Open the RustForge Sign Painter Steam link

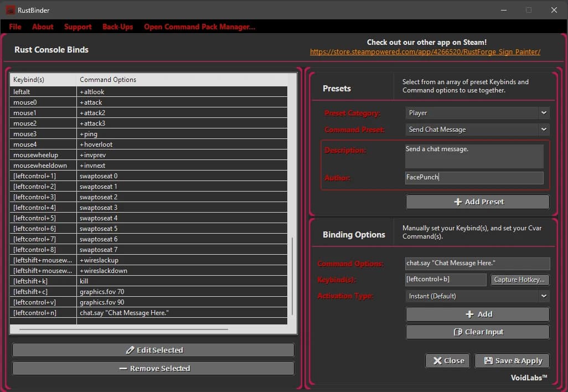(425, 52)
